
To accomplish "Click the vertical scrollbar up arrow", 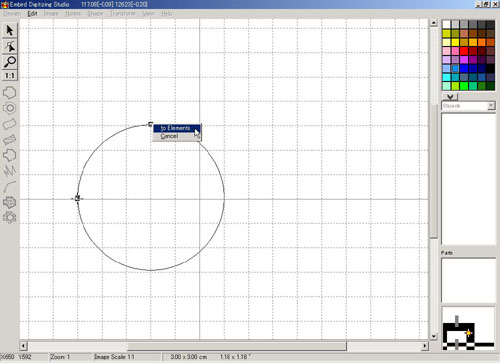I will (x=433, y=23).
